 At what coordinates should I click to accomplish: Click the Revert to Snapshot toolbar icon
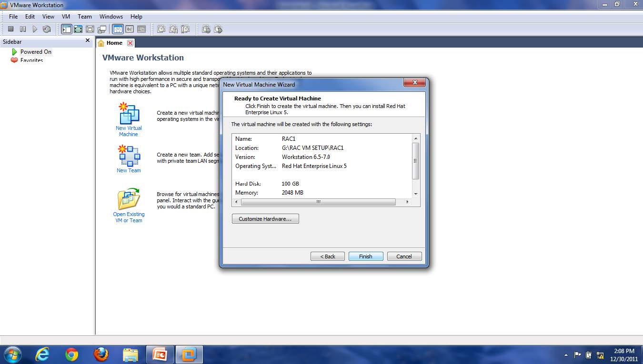[x=173, y=29]
